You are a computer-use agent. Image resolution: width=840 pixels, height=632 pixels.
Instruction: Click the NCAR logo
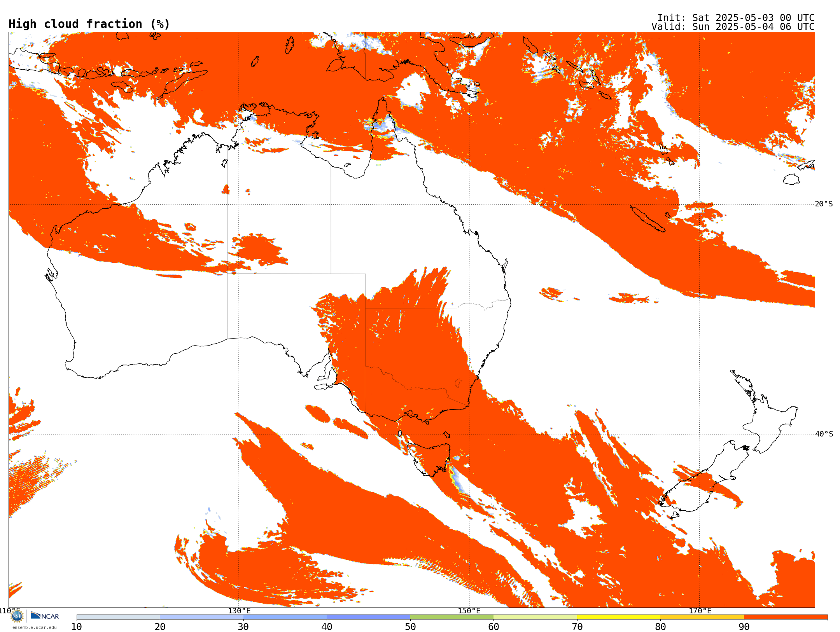[x=45, y=616]
